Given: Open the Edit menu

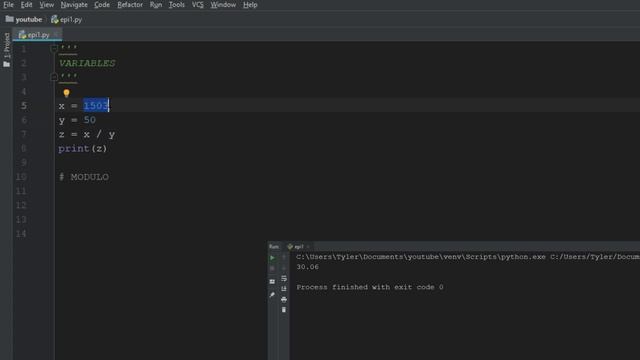Looking at the screenshot, I should 26,5.
